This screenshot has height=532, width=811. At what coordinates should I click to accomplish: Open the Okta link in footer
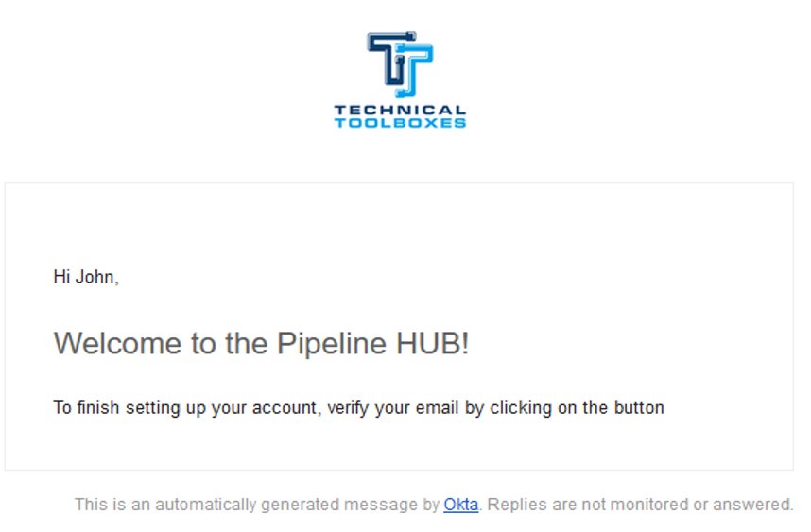(x=460, y=504)
